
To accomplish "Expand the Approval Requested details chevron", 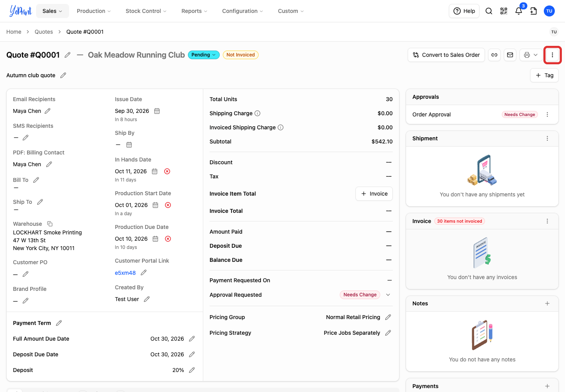I will tap(388, 295).
